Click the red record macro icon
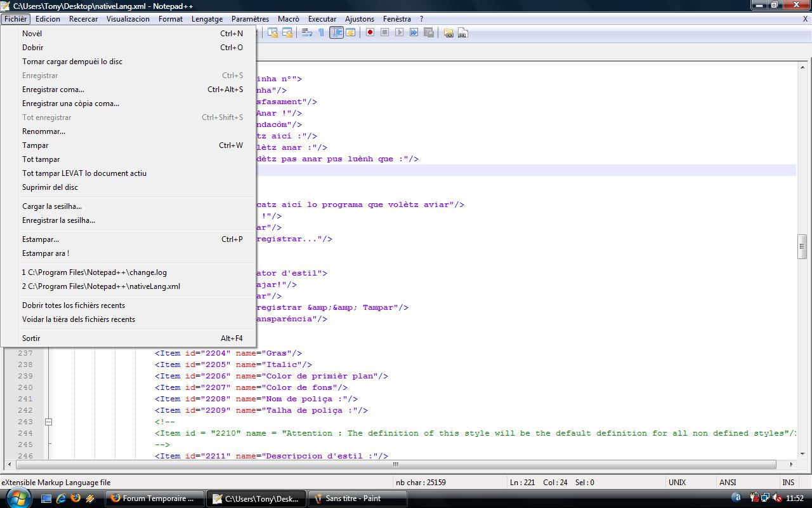 (370, 32)
